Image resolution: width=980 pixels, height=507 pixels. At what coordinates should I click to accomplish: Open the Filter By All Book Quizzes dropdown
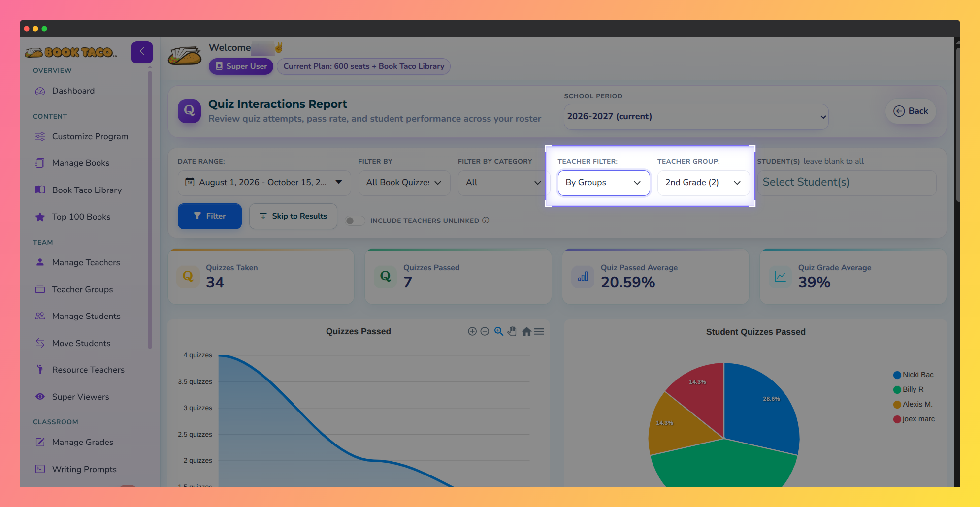pyautogui.click(x=404, y=183)
